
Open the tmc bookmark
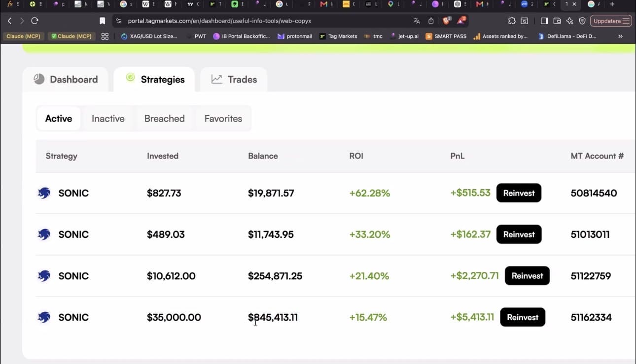click(x=373, y=36)
